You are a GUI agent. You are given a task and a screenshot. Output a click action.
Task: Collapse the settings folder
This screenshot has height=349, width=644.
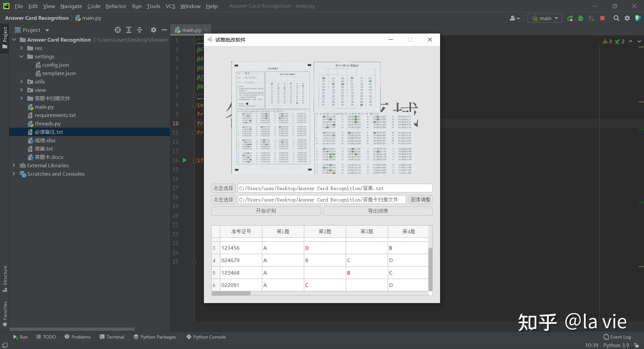21,56
